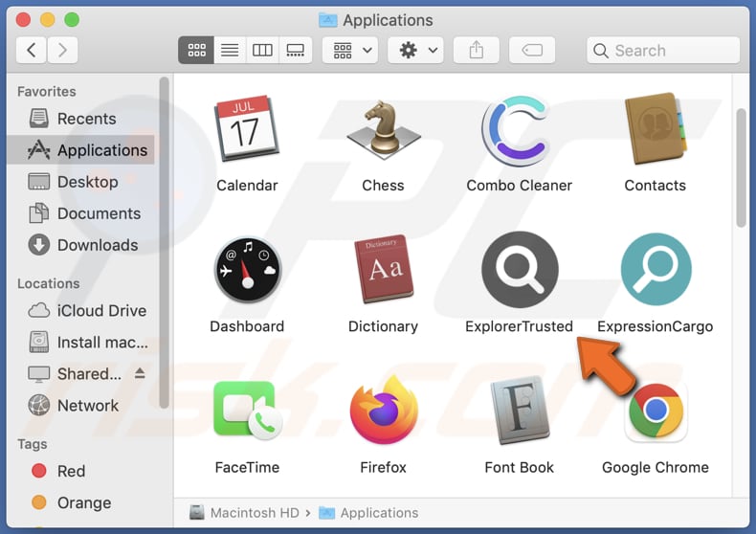This screenshot has height=534, width=756.
Task: Select the Font Book app icon
Action: [520, 411]
